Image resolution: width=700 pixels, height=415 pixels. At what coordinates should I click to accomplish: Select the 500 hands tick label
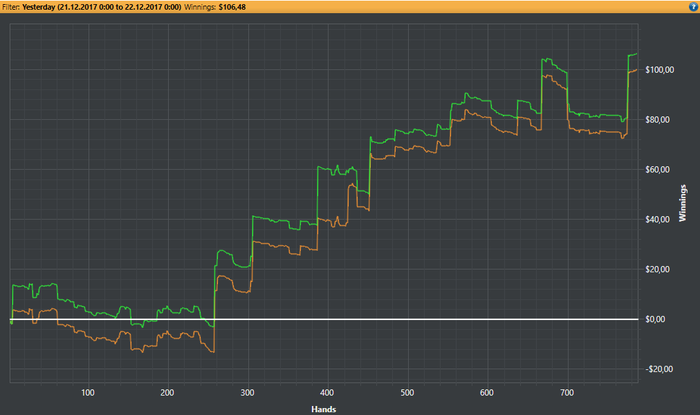[x=407, y=393]
